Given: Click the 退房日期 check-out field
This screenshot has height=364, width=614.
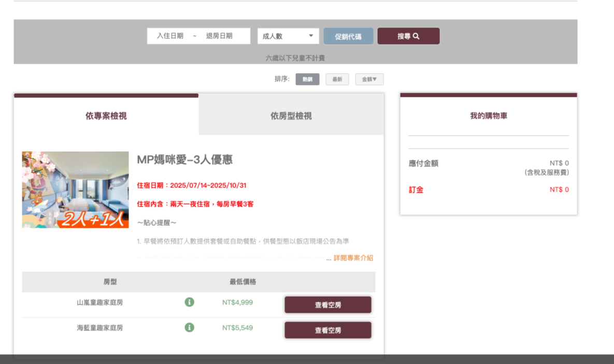Looking at the screenshot, I should (x=219, y=36).
